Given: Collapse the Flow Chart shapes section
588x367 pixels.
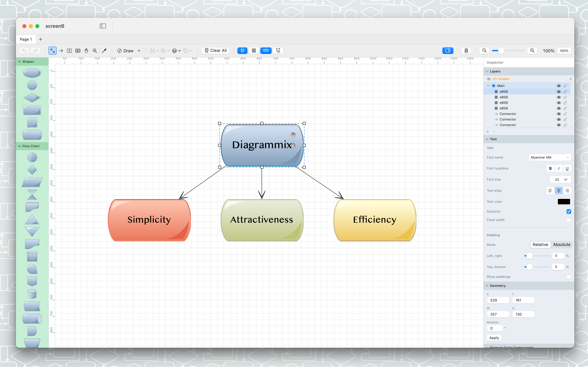Looking at the screenshot, I should pyautogui.click(x=20, y=146).
